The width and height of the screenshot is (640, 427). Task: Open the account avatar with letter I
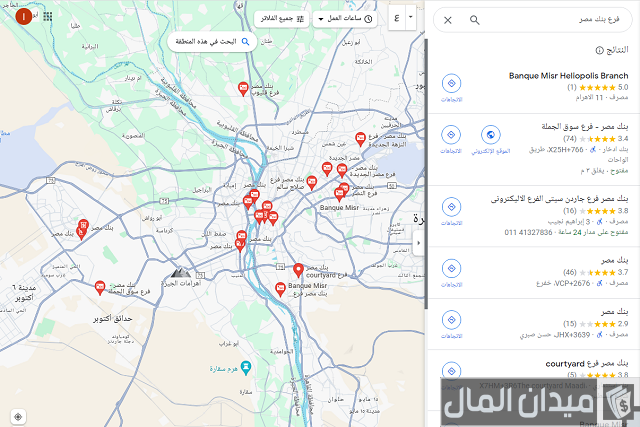(x=24, y=16)
